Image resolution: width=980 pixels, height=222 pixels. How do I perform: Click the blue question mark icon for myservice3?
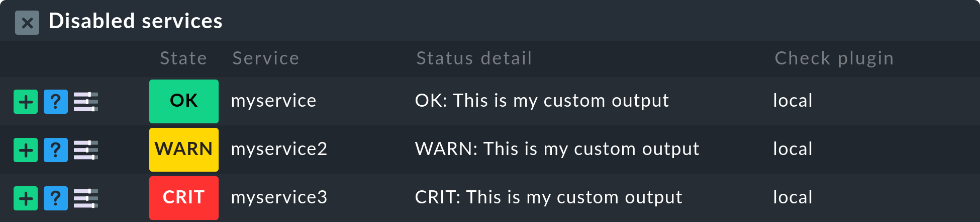pyautogui.click(x=56, y=198)
